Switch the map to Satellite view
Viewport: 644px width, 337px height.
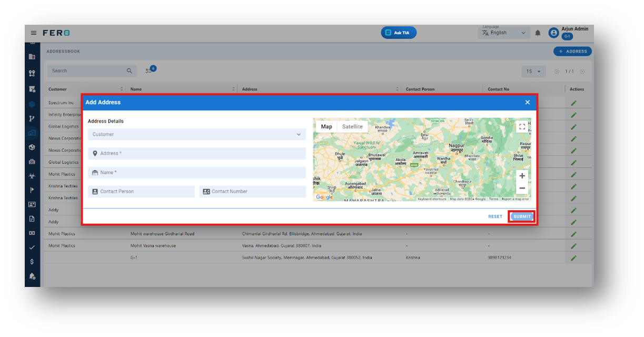(x=352, y=126)
